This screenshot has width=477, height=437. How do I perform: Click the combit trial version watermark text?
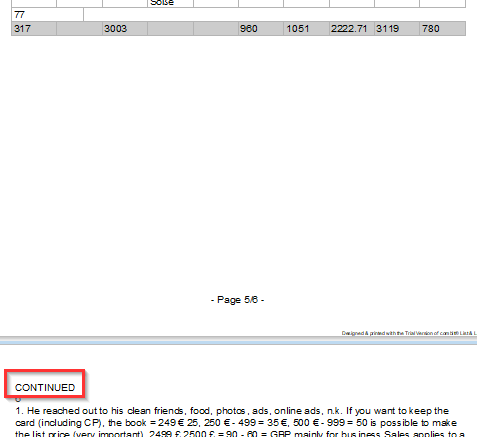409,333
